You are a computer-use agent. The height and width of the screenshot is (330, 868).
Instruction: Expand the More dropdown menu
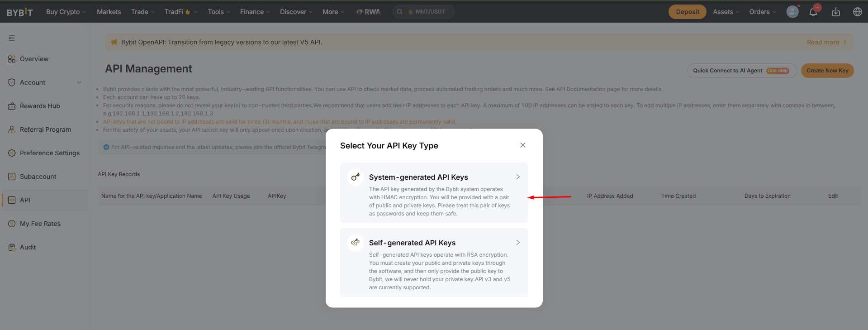333,12
